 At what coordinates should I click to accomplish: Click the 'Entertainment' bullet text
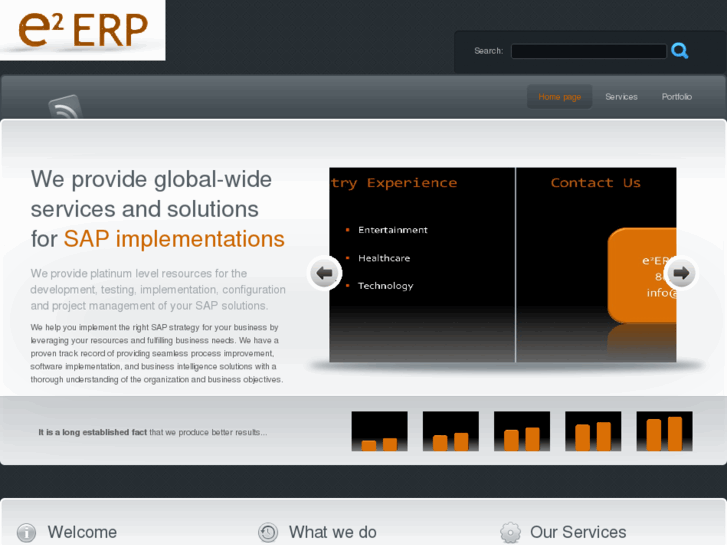pyautogui.click(x=393, y=230)
